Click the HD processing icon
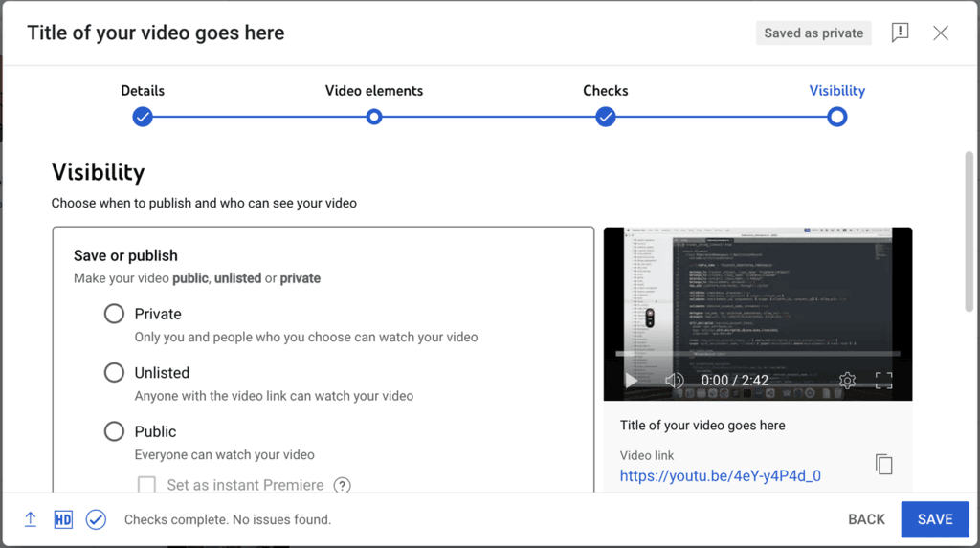The image size is (980, 548). [x=63, y=519]
